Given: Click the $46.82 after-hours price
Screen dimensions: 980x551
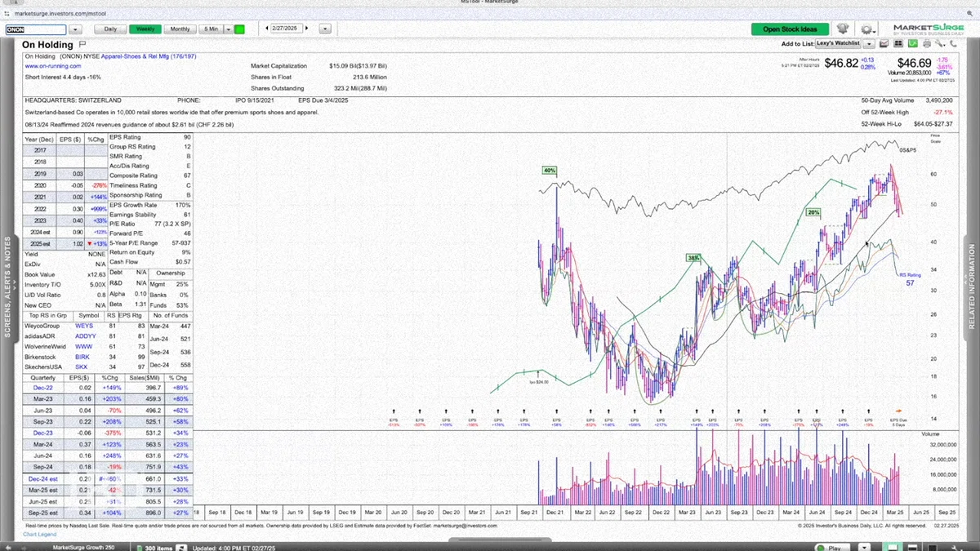Looking at the screenshot, I should pyautogui.click(x=841, y=63).
